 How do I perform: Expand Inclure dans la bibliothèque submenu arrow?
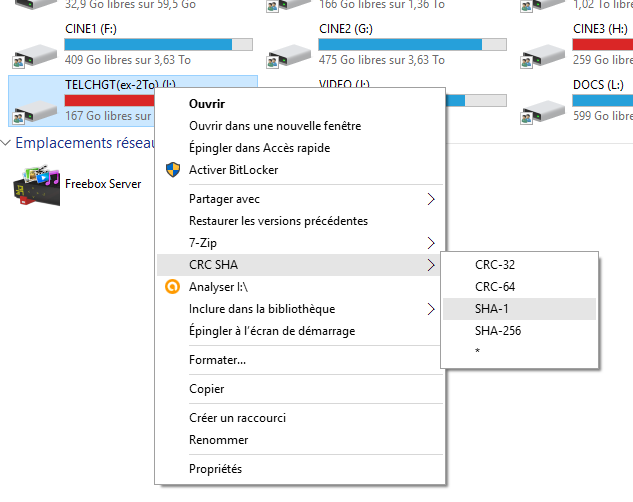click(x=431, y=309)
